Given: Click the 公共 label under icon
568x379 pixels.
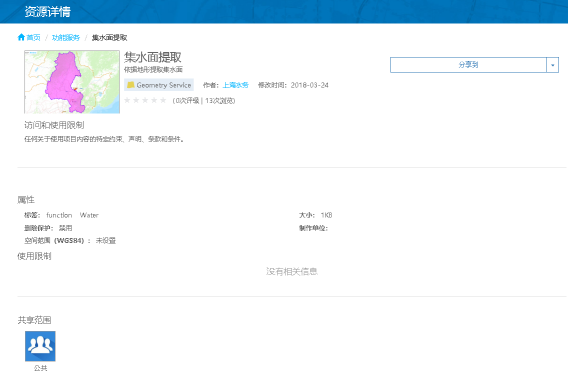Looking at the screenshot, I should tap(41, 368).
